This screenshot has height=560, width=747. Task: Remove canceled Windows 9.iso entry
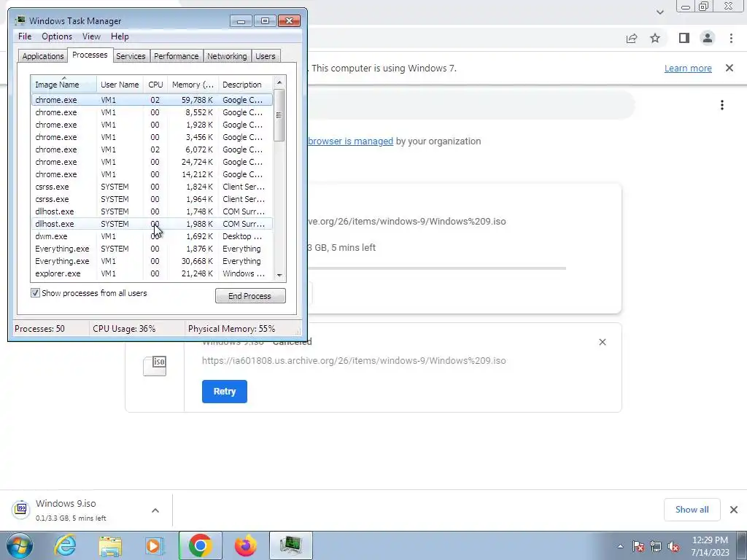point(602,342)
